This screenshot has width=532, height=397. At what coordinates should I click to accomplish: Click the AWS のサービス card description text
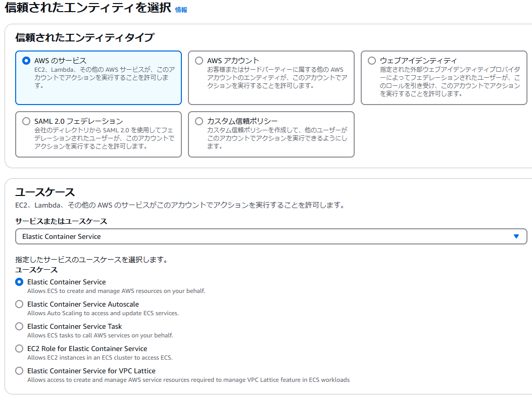pos(105,78)
